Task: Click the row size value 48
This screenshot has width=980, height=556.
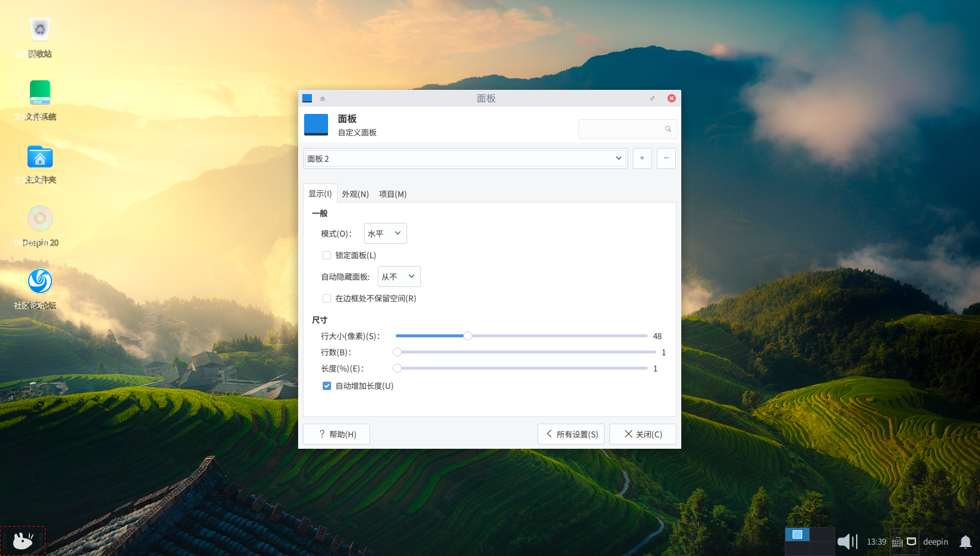Action: pyautogui.click(x=657, y=336)
